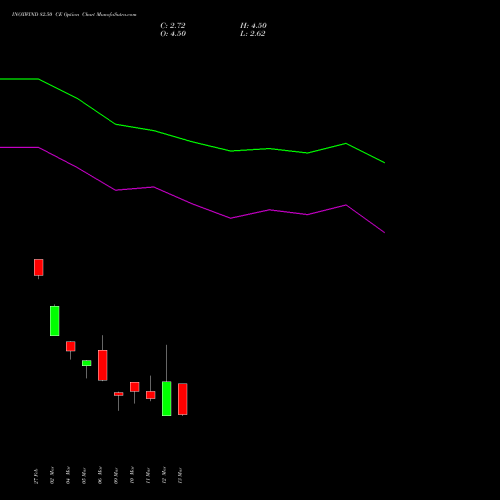Select the 02 Mar date label
Viewport: 500px width, 500px height.
52,475
